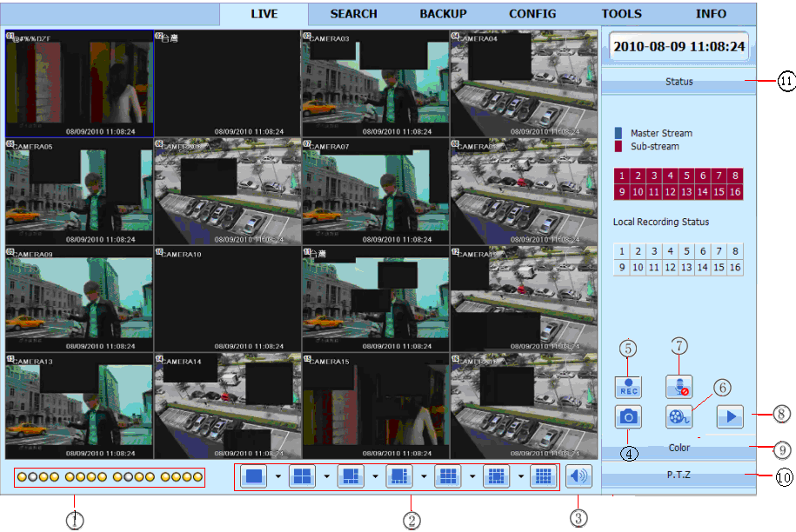796x532 pixels.
Task: Toggle channel 15 under Local Recording Status
Action: tap(719, 267)
